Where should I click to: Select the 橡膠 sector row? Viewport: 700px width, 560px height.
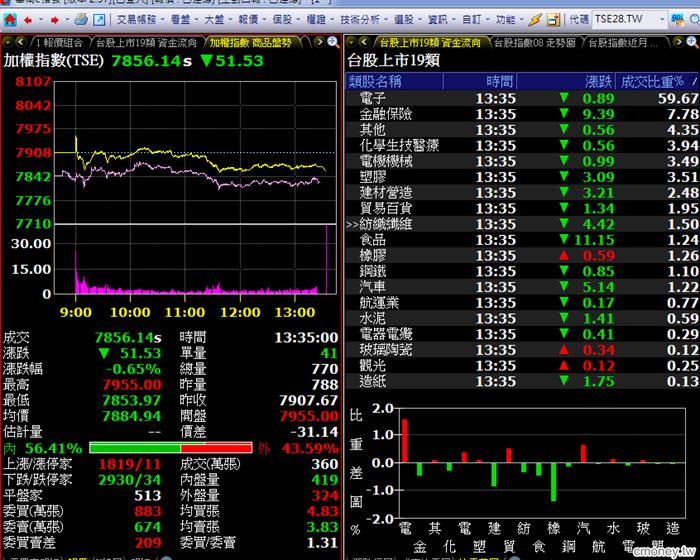click(522, 255)
